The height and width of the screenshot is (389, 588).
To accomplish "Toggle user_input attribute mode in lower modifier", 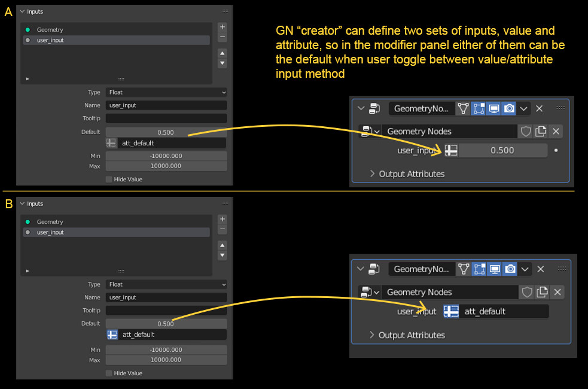I will (451, 311).
